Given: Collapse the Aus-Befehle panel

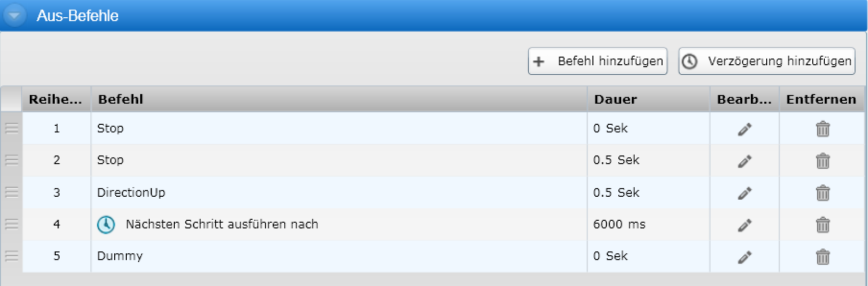Looking at the screenshot, I should (x=14, y=15).
